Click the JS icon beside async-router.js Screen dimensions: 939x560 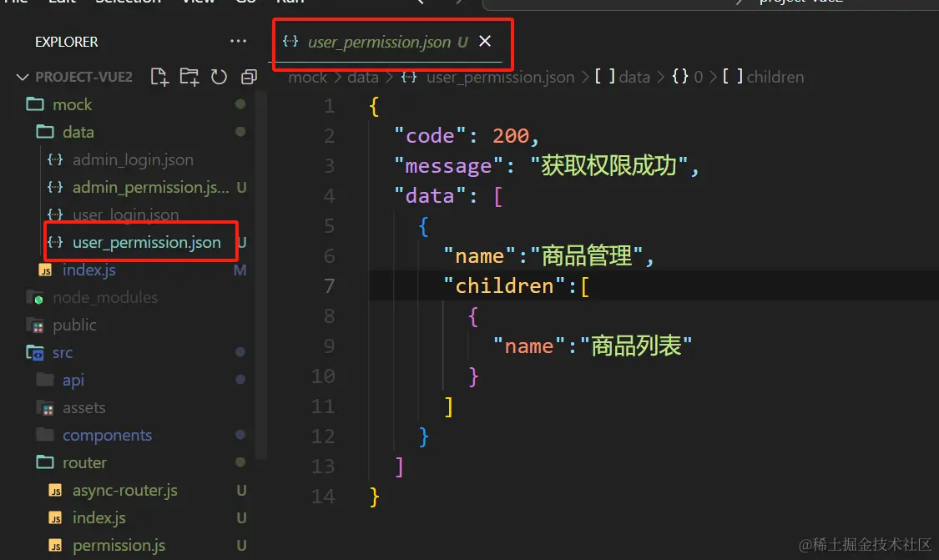coord(55,491)
